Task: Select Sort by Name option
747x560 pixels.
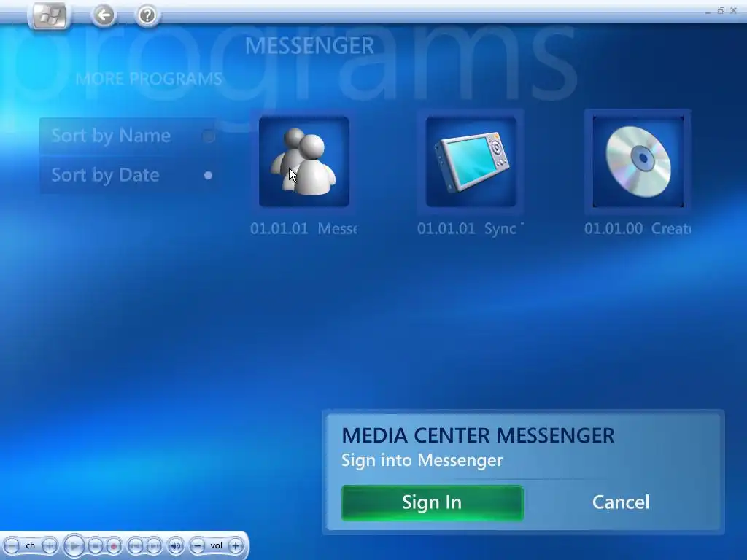Action: tap(128, 136)
